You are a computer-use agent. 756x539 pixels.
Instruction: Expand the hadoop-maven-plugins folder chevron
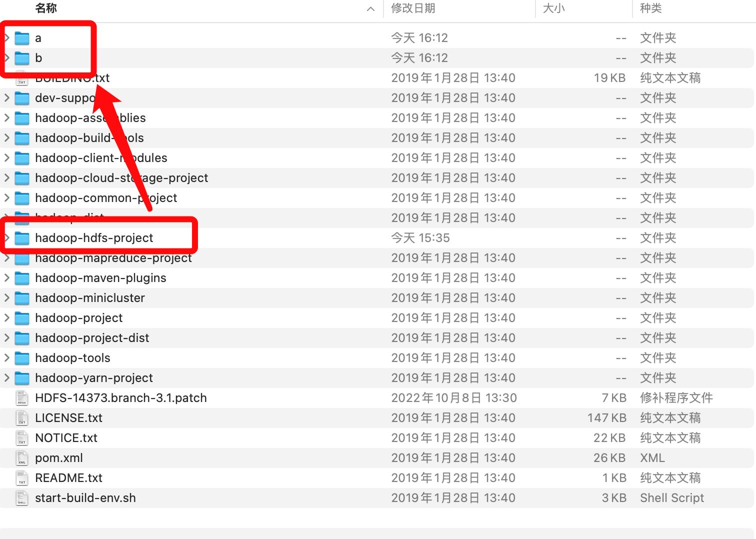[x=7, y=278]
